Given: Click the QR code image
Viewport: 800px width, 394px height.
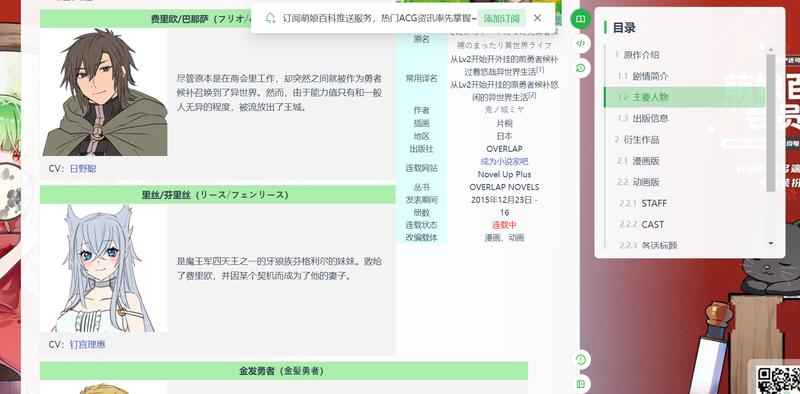Looking at the screenshot, I should pyautogui.click(x=778, y=380).
